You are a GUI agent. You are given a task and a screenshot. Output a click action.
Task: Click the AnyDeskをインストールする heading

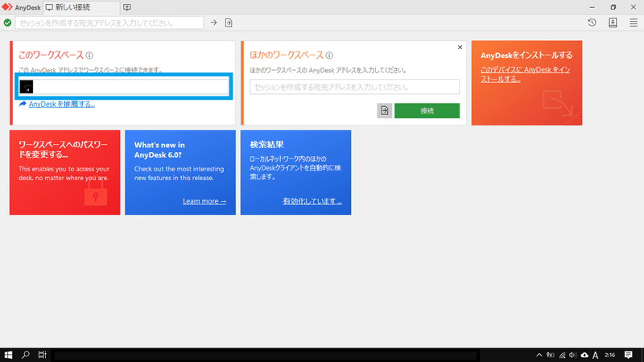(x=526, y=55)
